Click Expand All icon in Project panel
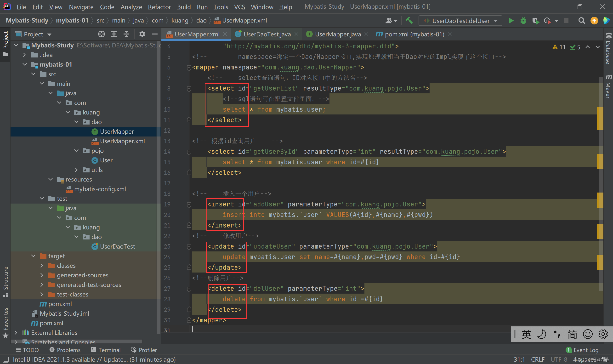This screenshot has width=613, height=364. 114,34
